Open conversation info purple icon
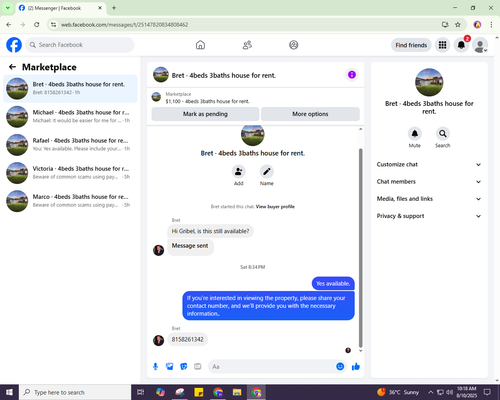 [x=352, y=75]
